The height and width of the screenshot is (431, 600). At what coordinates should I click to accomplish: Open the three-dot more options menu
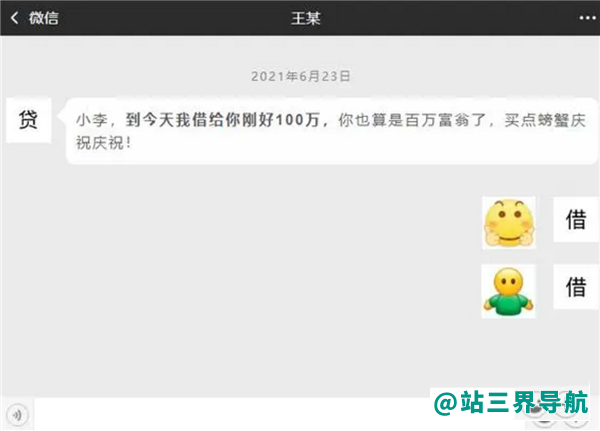[587, 18]
